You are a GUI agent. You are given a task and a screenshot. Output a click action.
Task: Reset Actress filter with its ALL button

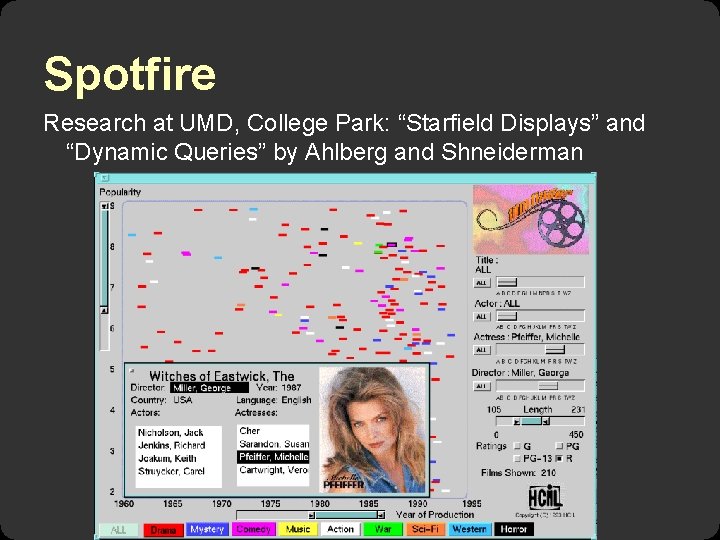click(x=482, y=350)
